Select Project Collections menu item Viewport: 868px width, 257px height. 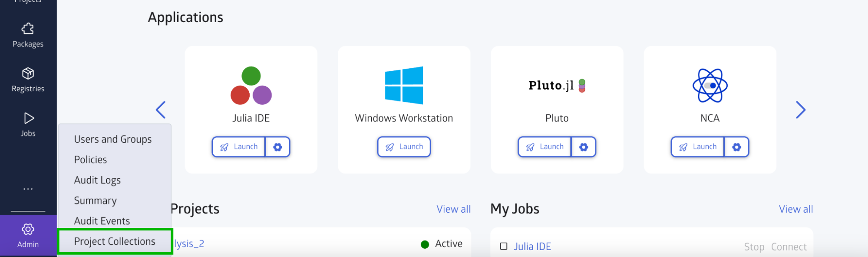[x=115, y=241]
